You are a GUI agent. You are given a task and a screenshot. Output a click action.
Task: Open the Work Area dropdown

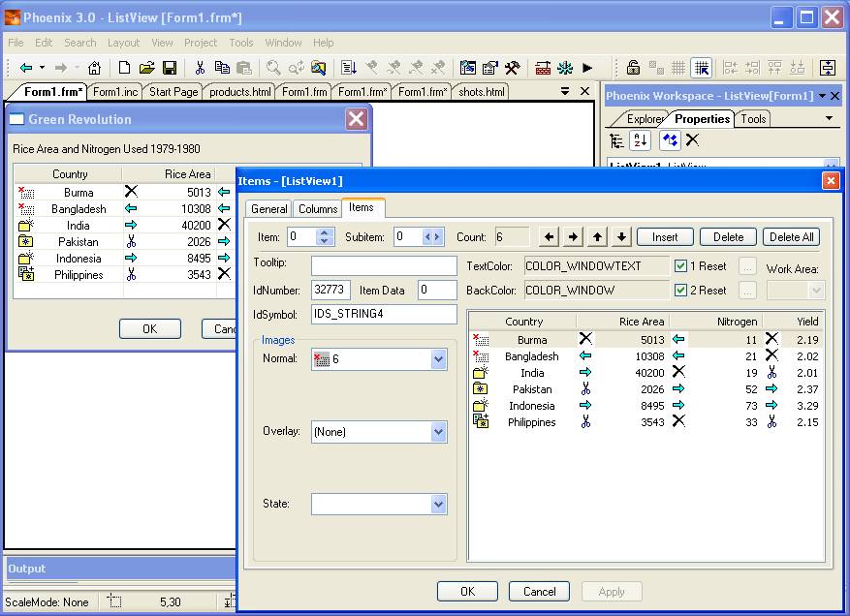[x=816, y=291]
